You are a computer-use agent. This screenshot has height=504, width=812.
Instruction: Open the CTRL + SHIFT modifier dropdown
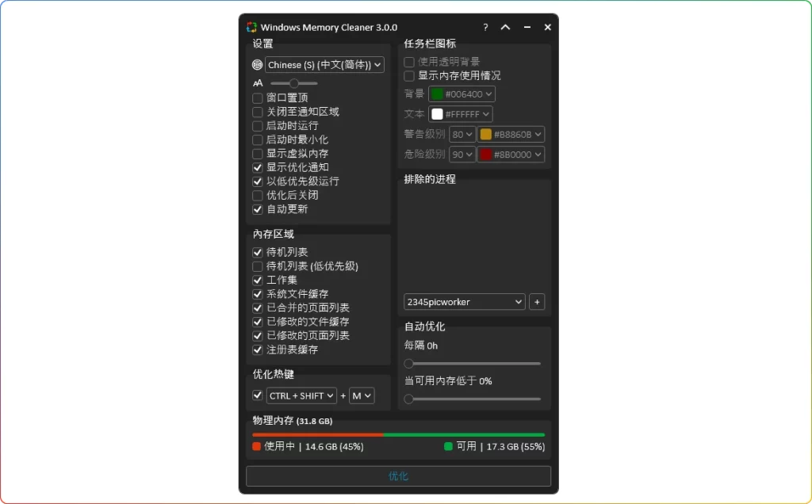coord(301,396)
